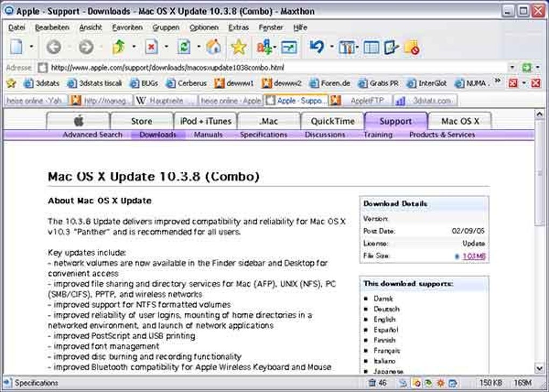Open dropdown arrow next to Up icon
549x392 pixels.
(x=133, y=47)
